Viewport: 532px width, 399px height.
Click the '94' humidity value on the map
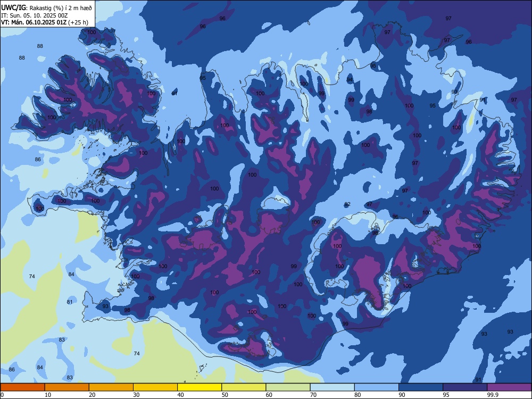350,80
